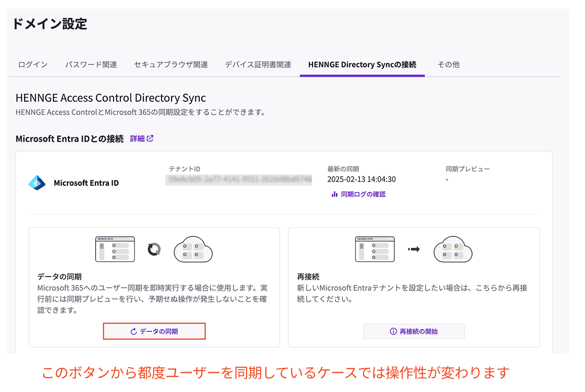
Task: Click the external link icon beside 詳細
Action: coord(150,138)
